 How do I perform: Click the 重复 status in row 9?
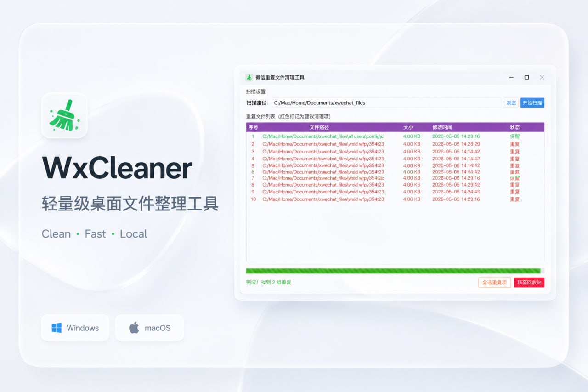514,192
